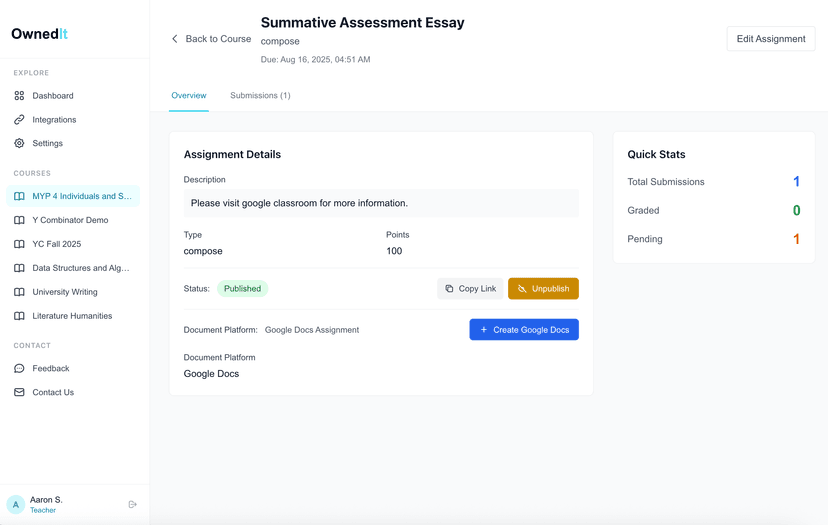Open Settings from the sidebar
This screenshot has width=828, height=525.
pos(73,143)
